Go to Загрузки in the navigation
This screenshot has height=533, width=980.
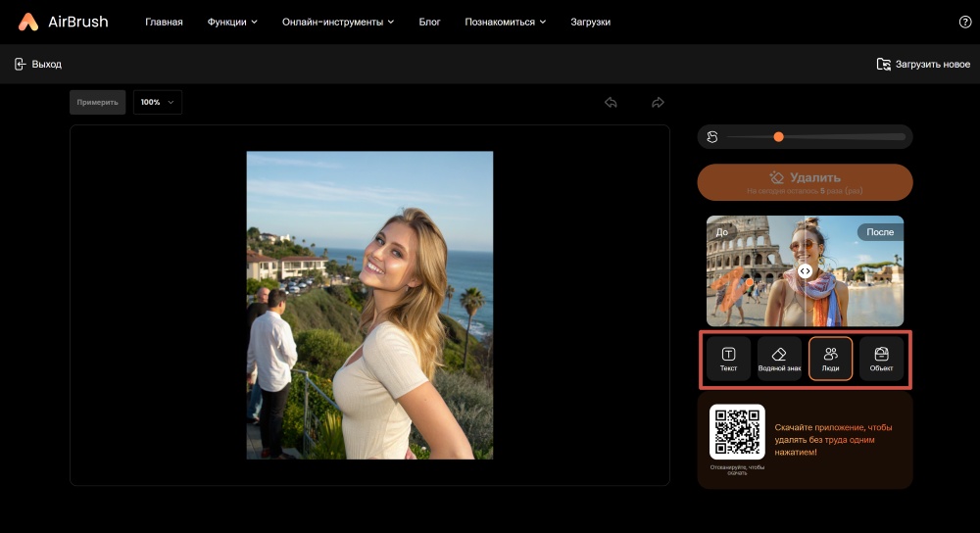click(x=590, y=22)
